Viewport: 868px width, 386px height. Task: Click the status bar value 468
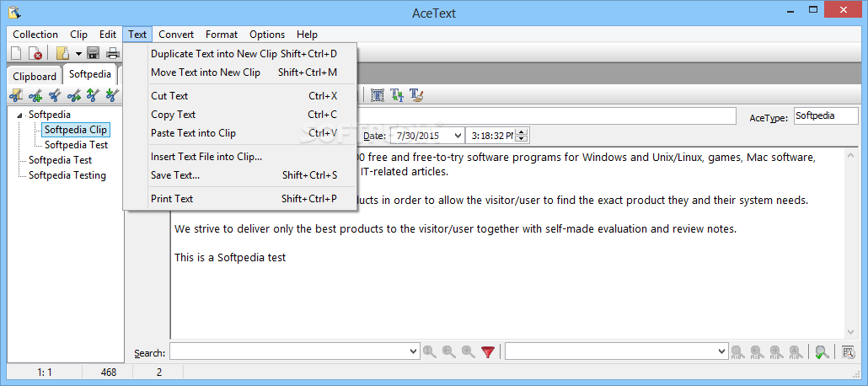[x=109, y=373]
